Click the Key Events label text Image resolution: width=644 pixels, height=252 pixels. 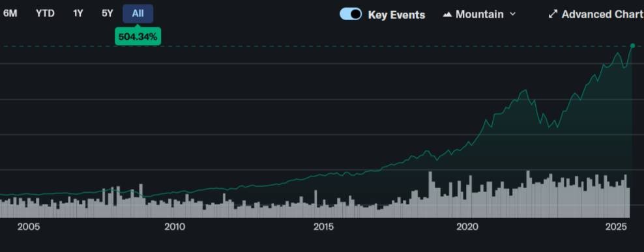396,15
